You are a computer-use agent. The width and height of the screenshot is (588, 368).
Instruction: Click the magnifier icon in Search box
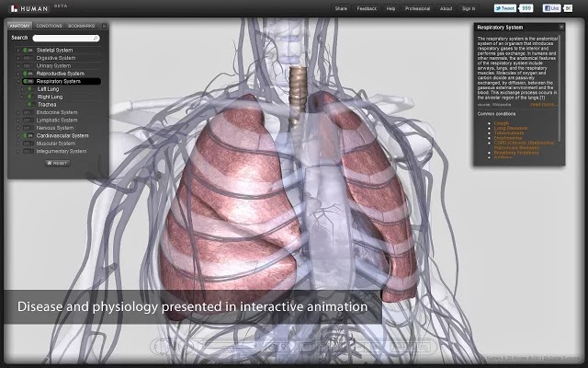click(96, 38)
